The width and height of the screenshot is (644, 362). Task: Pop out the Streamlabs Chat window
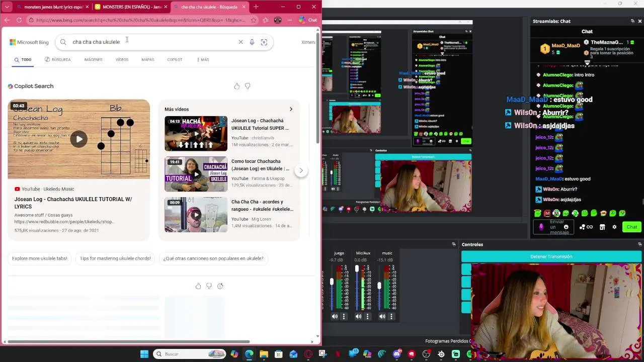632,21
